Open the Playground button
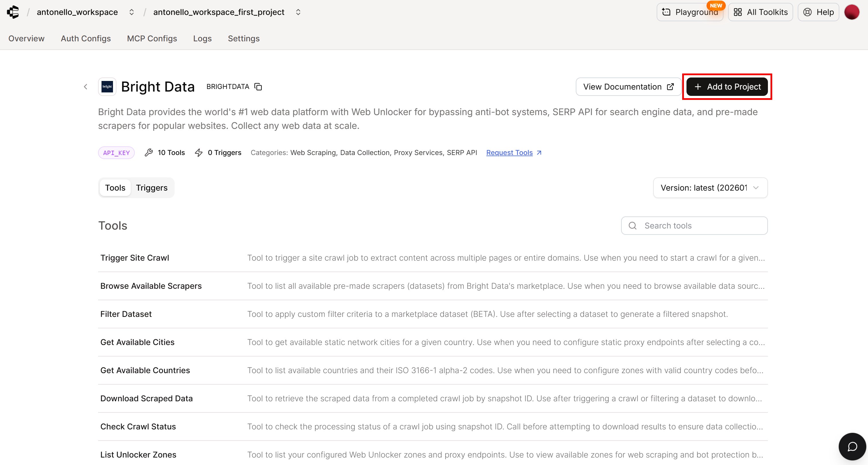 [689, 12]
